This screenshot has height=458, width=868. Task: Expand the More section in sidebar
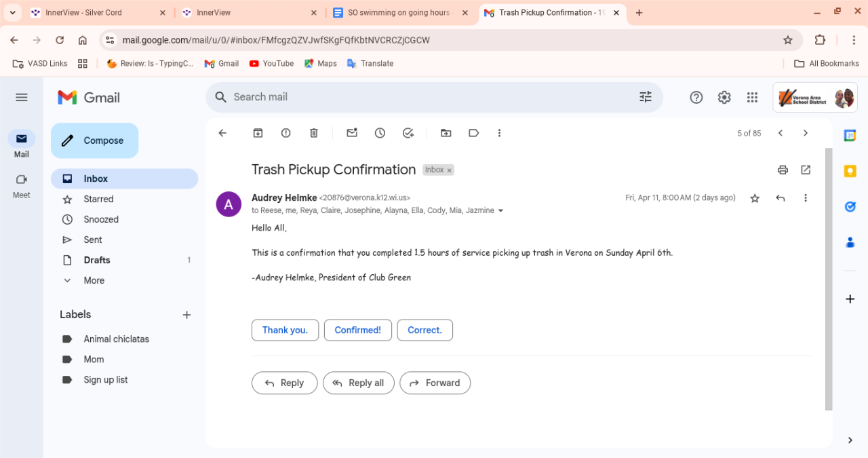click(94, 280)
